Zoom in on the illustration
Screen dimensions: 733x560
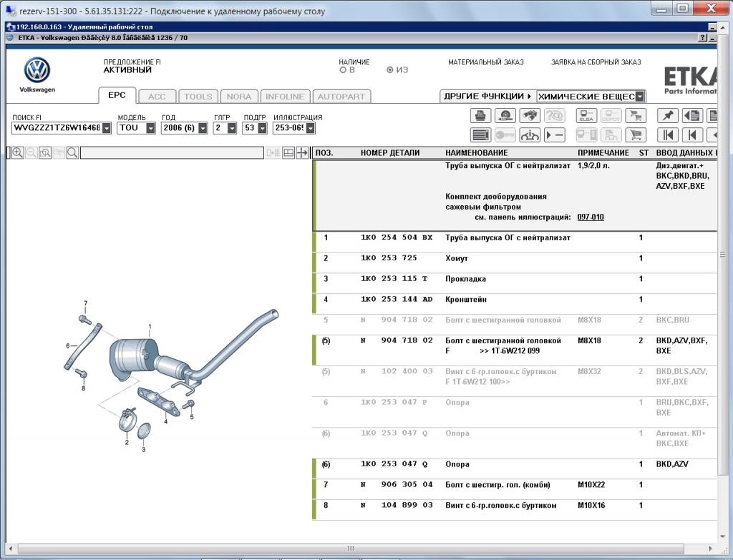pos(18,153)
